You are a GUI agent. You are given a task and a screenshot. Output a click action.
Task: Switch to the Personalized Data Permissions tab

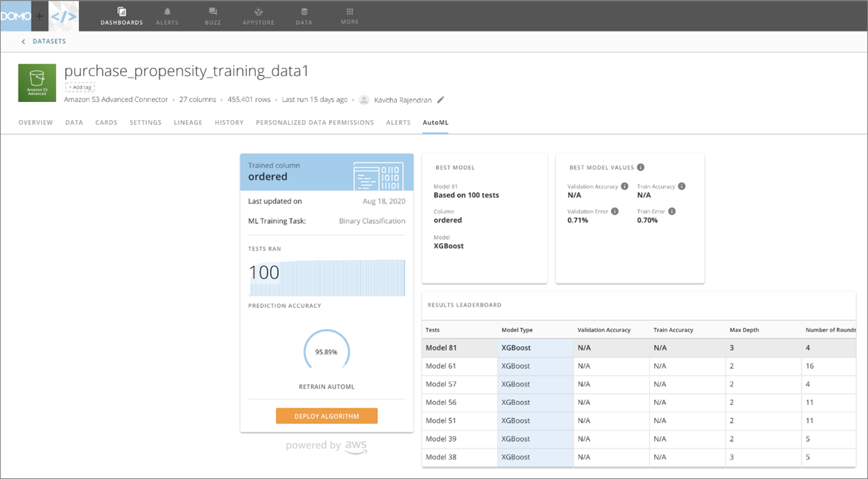(314, 123)
